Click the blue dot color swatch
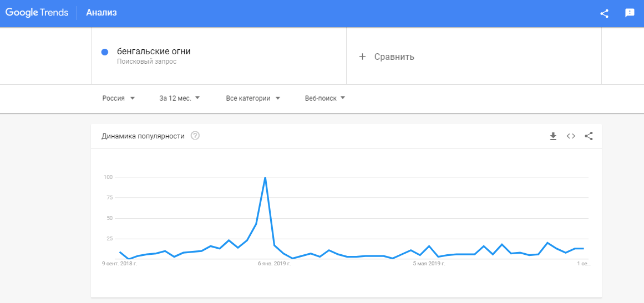Viewport: 644px width, 303px height. [x=105, y=52]
